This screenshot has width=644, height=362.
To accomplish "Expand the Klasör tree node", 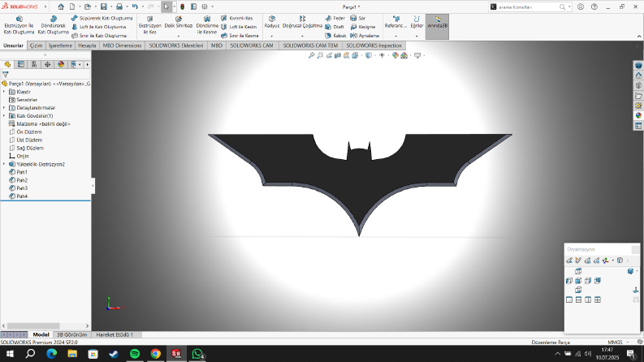I will (x=4, y=92).
